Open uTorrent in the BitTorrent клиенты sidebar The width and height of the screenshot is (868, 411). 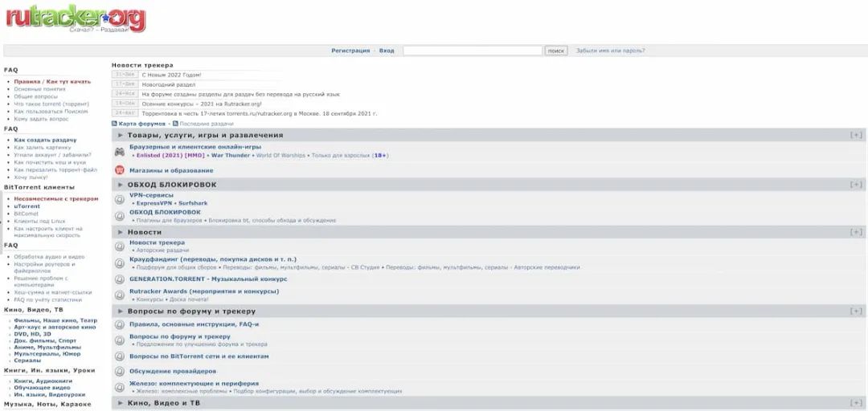[27, 206]
